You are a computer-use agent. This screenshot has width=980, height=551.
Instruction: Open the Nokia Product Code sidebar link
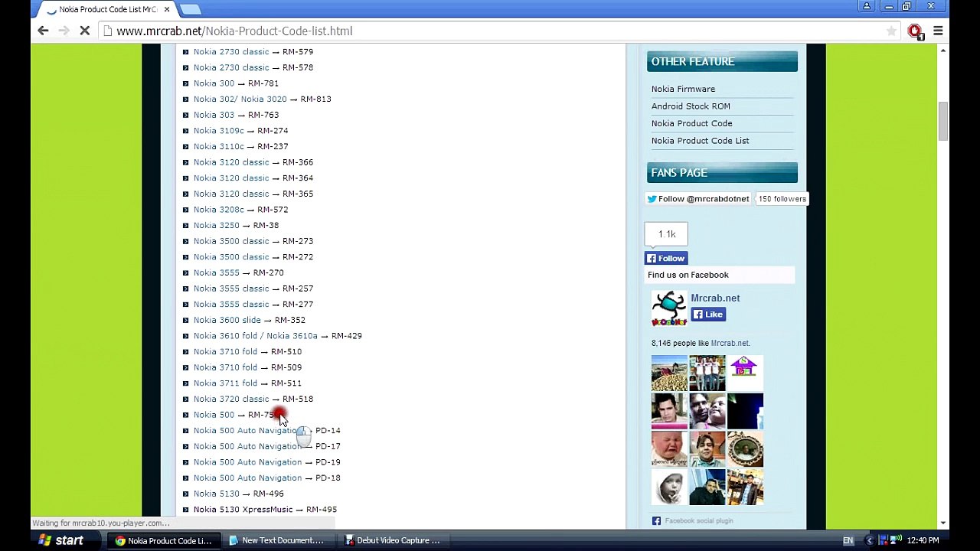(x=691, y=123)
